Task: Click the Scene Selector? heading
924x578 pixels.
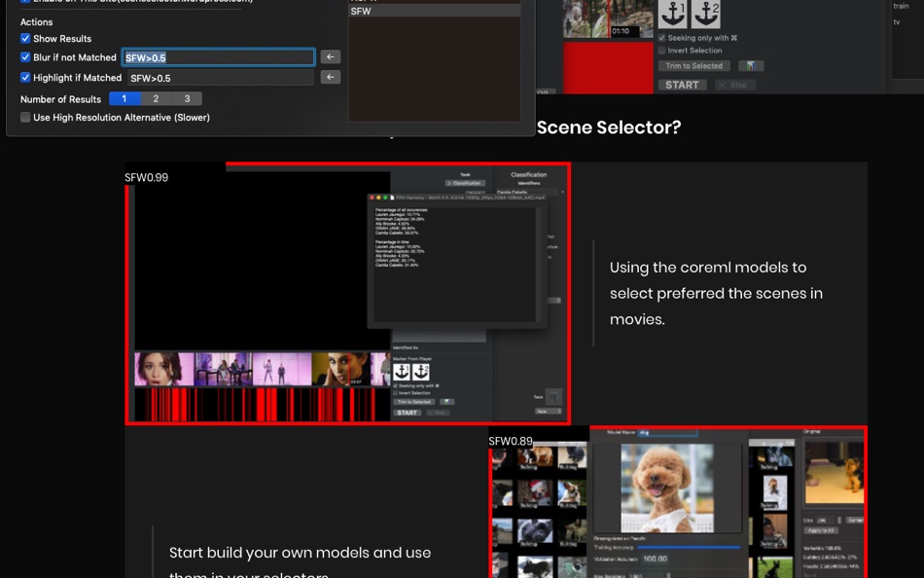Action: pyautogui.click(x=609, y=126)
